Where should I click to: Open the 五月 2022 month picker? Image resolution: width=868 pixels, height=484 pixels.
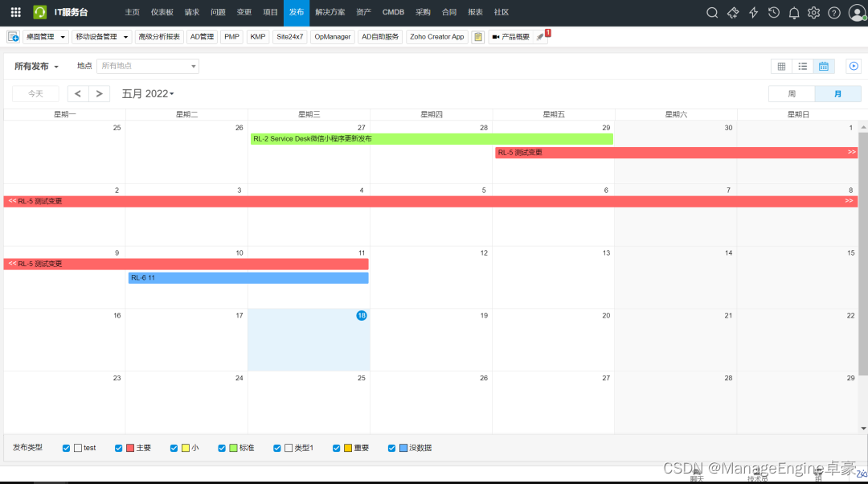point(148,93)
